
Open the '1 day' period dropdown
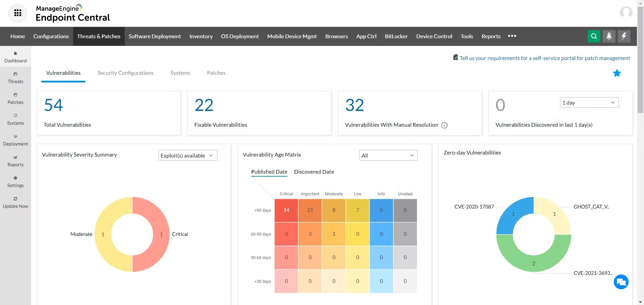[x=589, y=103]
